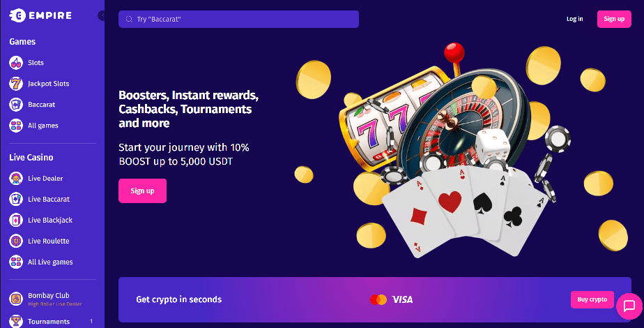The height and width of the screenshot is (328, 644).
Task: Click the Tournaments trophy icon
Action: tap(16, 321)
